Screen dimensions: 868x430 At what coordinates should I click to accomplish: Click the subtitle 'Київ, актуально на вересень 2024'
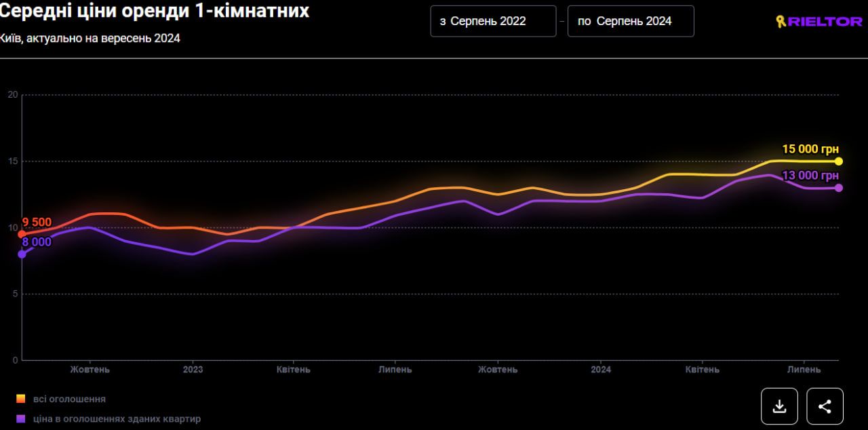coord(90,39)
